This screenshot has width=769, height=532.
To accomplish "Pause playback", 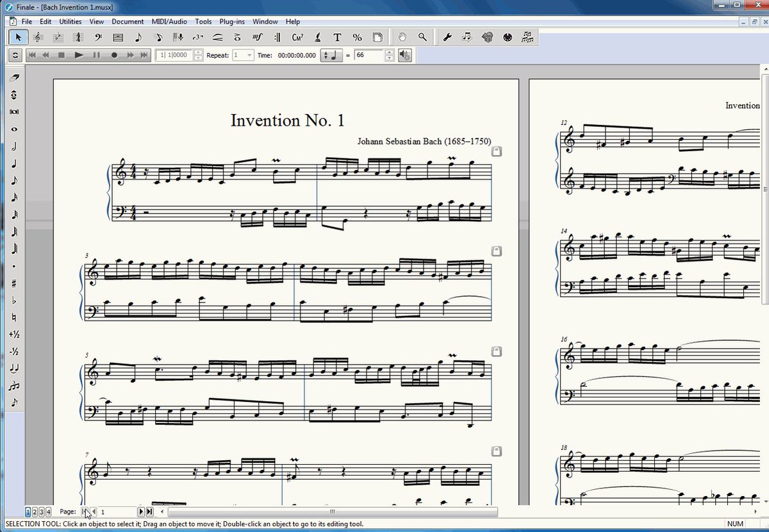I will [96, 55].
